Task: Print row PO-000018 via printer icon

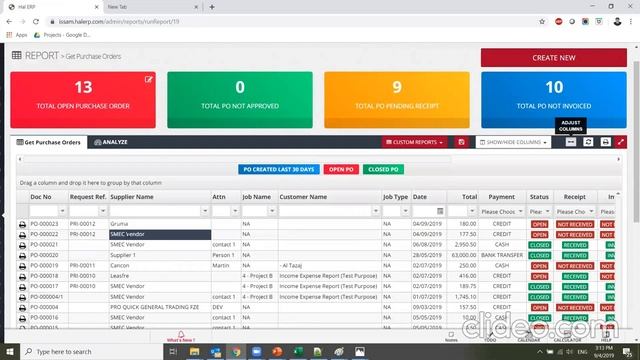Action: click(x=22, y=277)
